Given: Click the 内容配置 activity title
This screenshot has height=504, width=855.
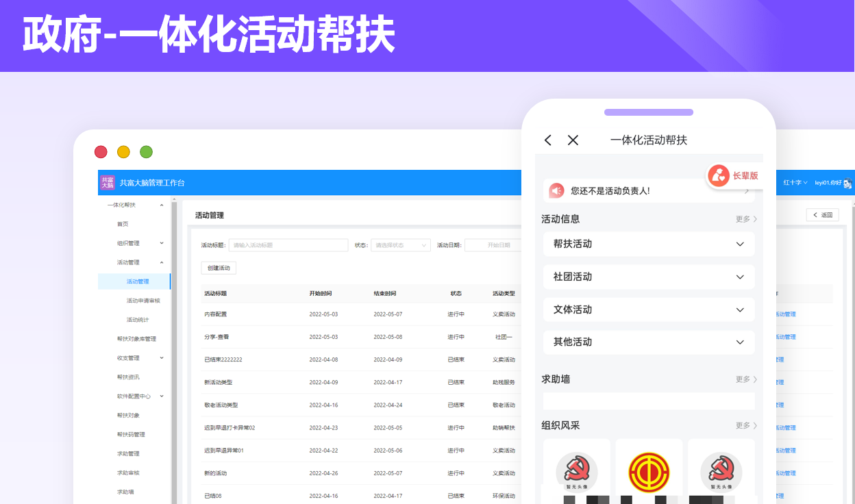Looking at the screenshot, I should tap(215, 314).
